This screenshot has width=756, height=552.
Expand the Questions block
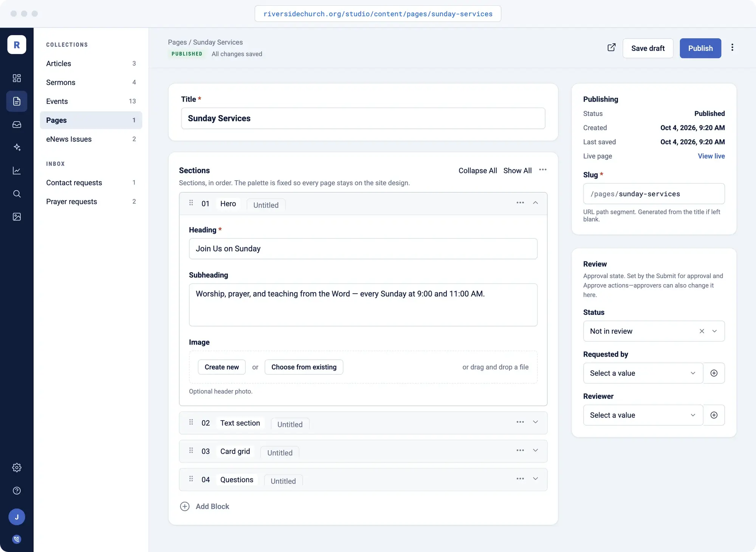coord(535,479)
